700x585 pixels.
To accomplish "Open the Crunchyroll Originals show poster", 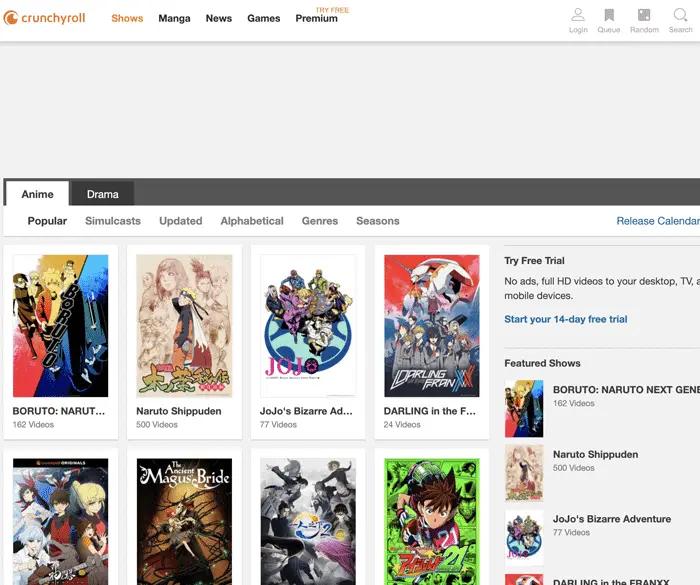I will [x=60, y=522].
